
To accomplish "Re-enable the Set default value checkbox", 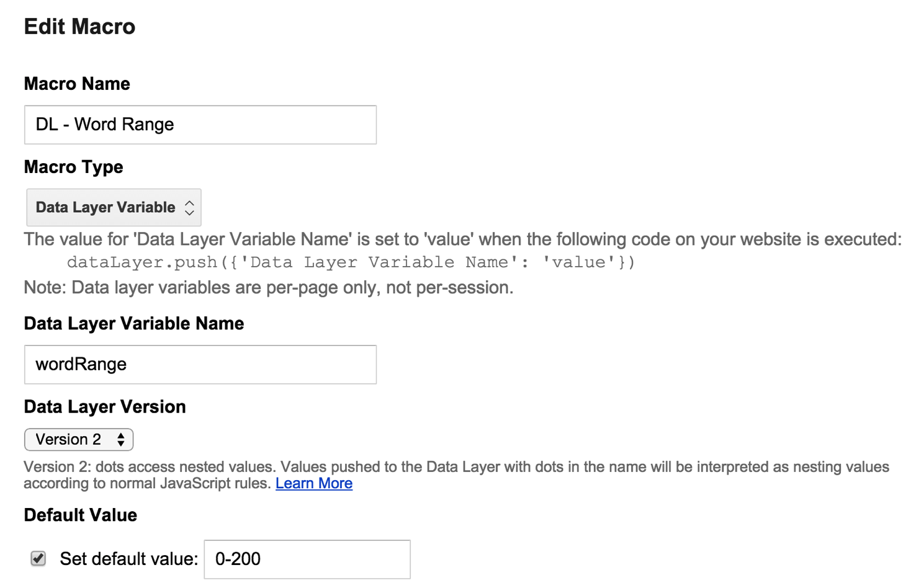I will point(38,559).
